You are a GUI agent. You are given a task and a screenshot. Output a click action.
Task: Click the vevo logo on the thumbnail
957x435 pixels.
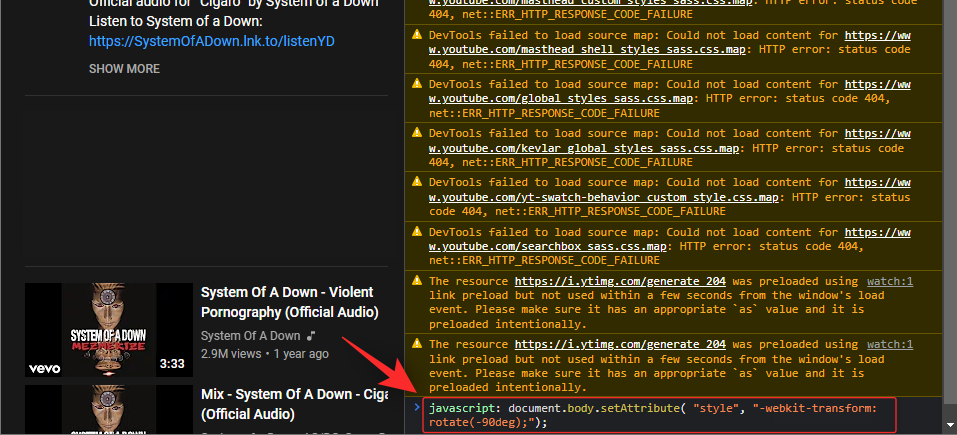click(x=44, y=368)
